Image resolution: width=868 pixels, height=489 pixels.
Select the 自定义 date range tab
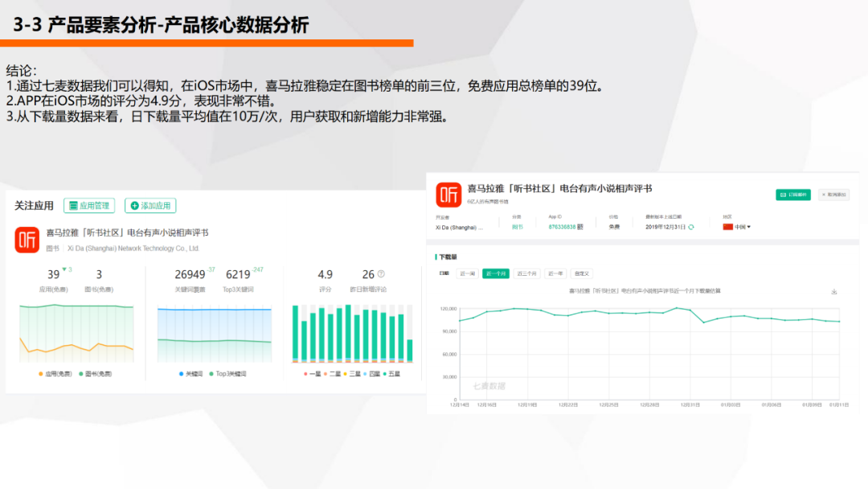[581, 273]
